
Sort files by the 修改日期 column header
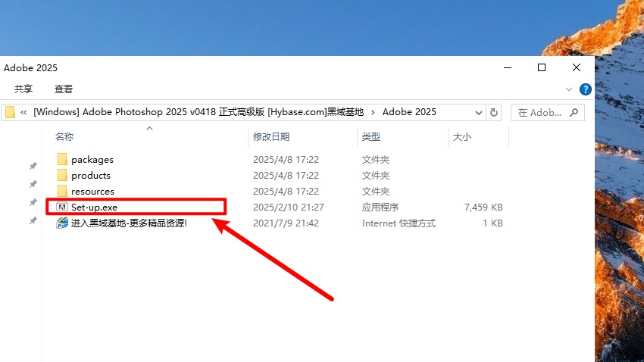(271, 136)
